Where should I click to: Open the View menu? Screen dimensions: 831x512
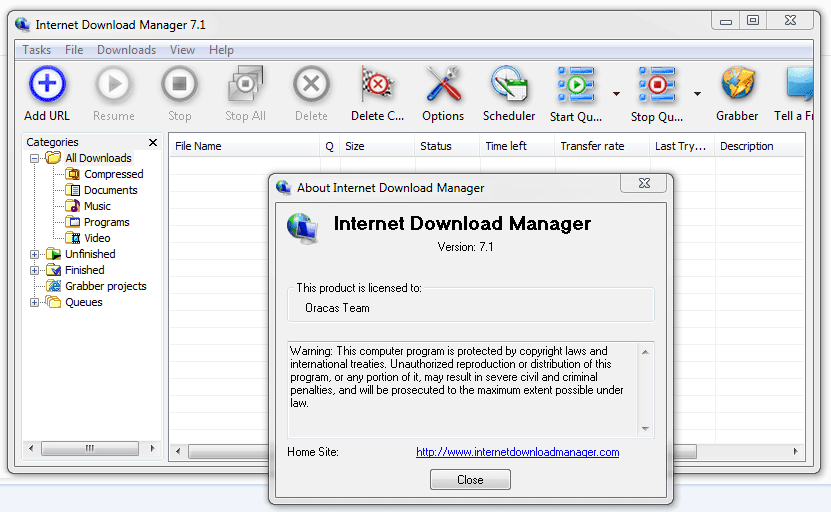(x=182, y=50)
